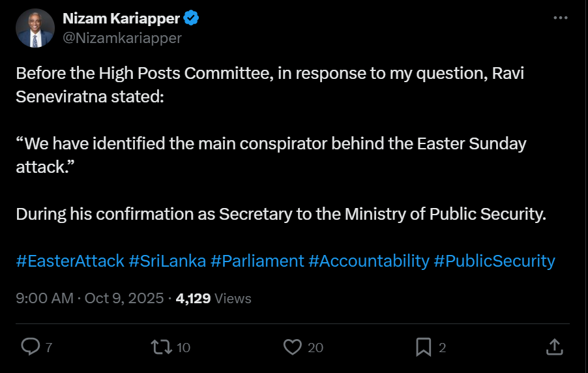This screenshot has width=588, height=373.
Task: Follow the #Parliament hashtag link
Action: click(257, 261)
